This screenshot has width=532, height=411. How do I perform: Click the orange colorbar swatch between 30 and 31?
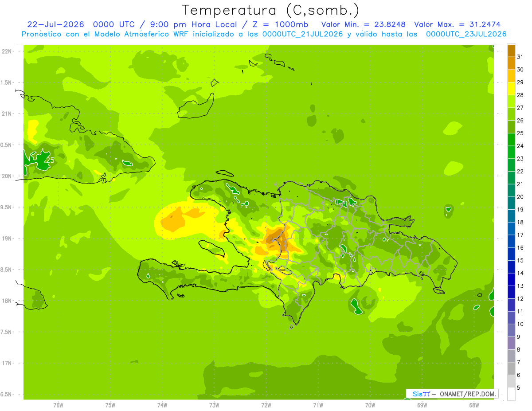tap(511, 63)
